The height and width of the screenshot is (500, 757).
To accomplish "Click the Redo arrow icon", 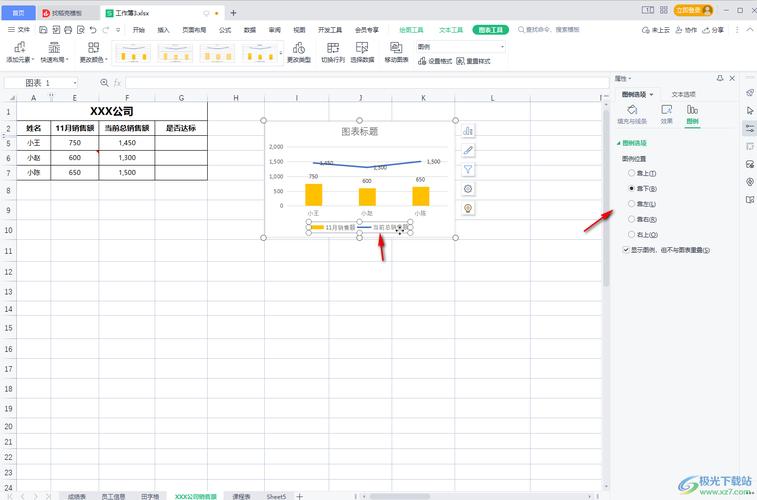I will tap(106, 30).
